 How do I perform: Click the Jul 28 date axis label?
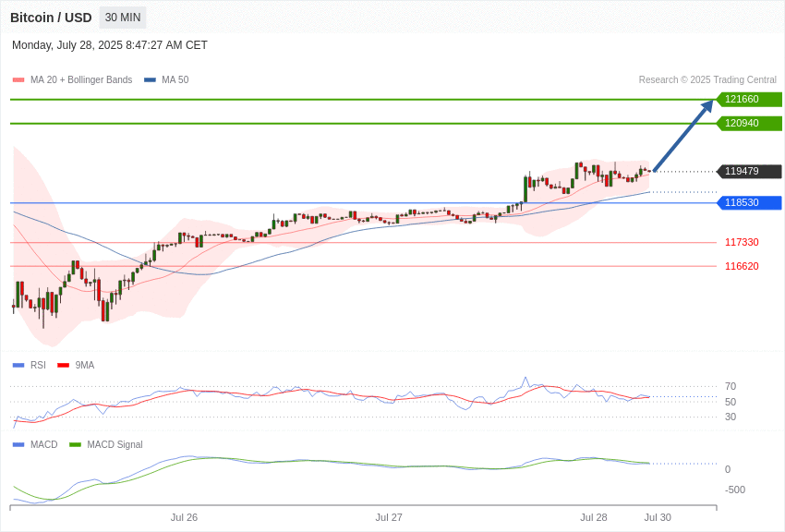[x=594, y=517]
